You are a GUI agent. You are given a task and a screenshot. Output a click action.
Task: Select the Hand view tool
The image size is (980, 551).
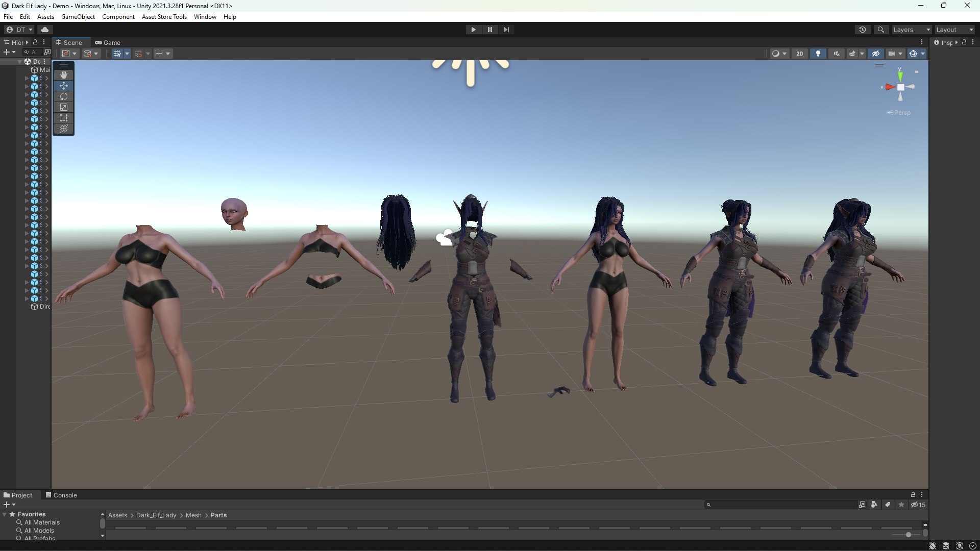tap(64, 75)
